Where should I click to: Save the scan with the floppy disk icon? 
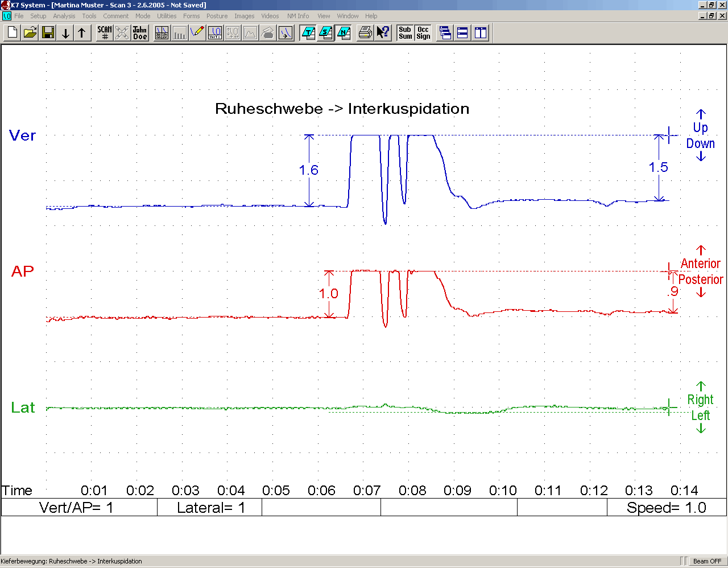(x=48, y=33)
